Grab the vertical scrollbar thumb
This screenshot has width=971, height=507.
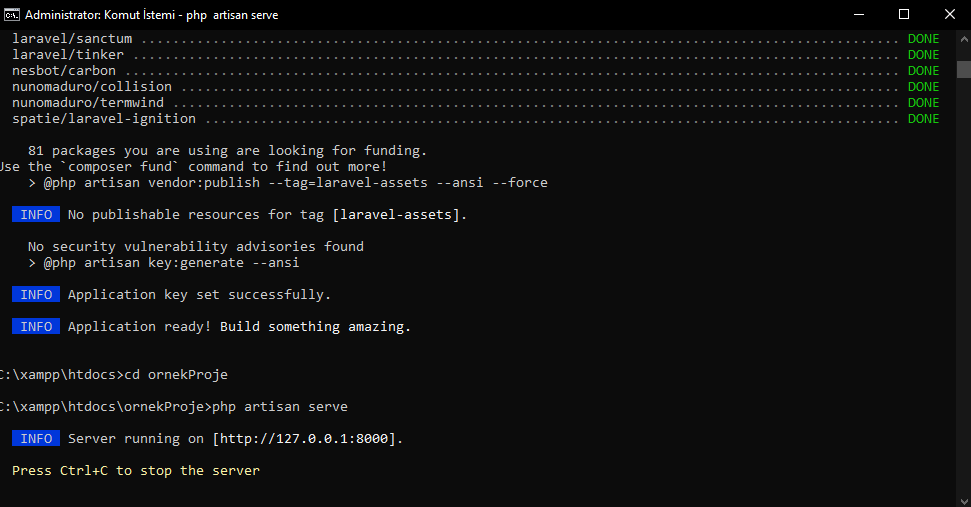click(x=964, y=69)
